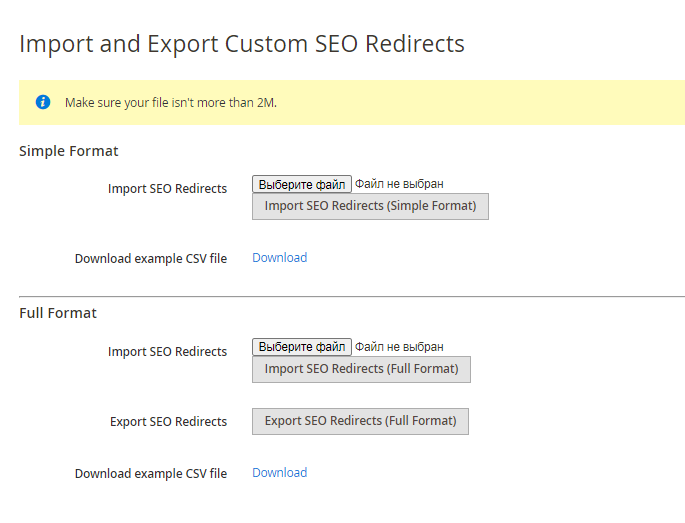
Task: Click 'Import SEO Redirects' label in Full Format
Action: point(167,352)
